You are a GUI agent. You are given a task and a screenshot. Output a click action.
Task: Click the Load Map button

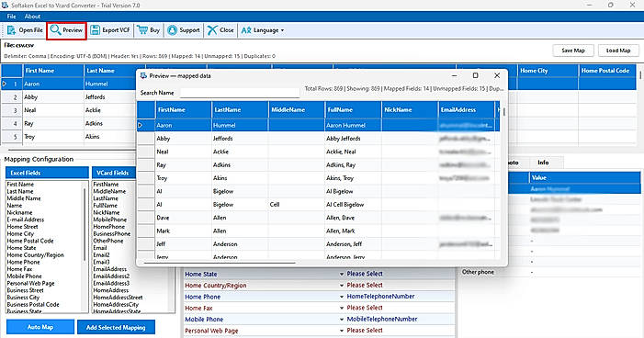coord(618,51)
